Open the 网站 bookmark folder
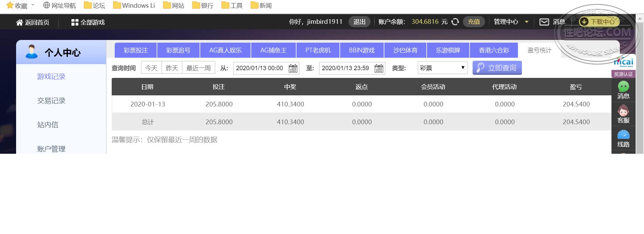The width and height of the screenshot is (644, 234). click(x=173, y=5)
